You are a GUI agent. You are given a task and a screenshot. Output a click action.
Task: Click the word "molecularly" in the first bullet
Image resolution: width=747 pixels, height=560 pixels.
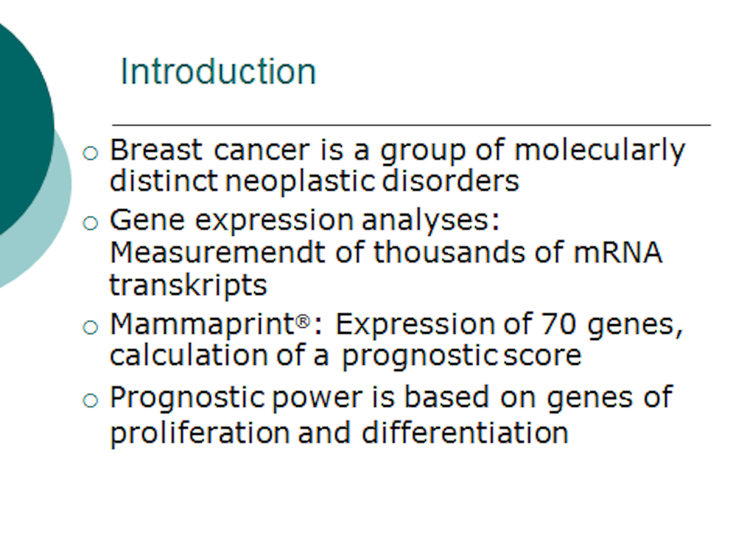[599, 150]
